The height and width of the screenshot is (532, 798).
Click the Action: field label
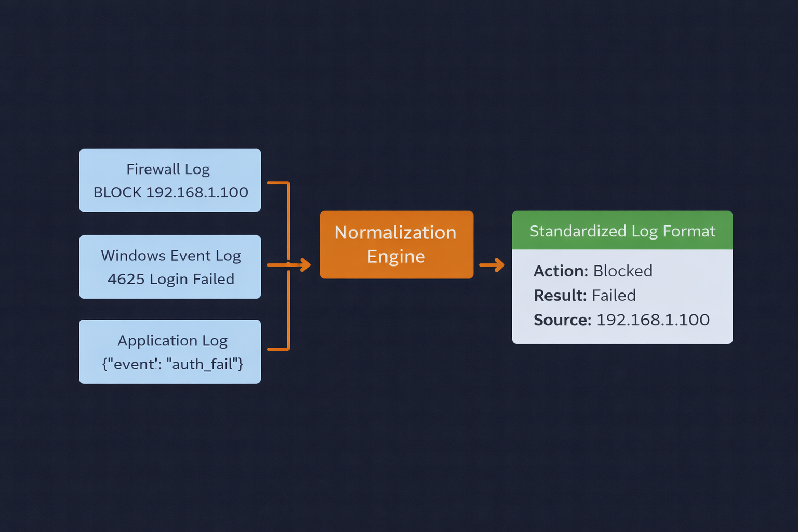pyautogui.click(x=560, y=271)
